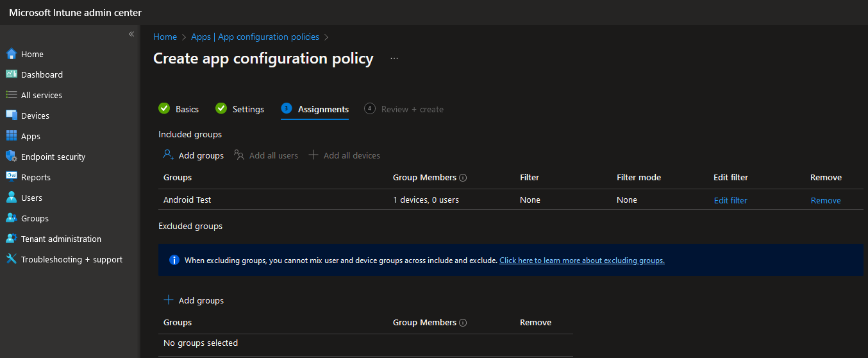868x358 pixels.
Task: Click the Microsoft Intune admin center title
Action: (x=76, y=13)
